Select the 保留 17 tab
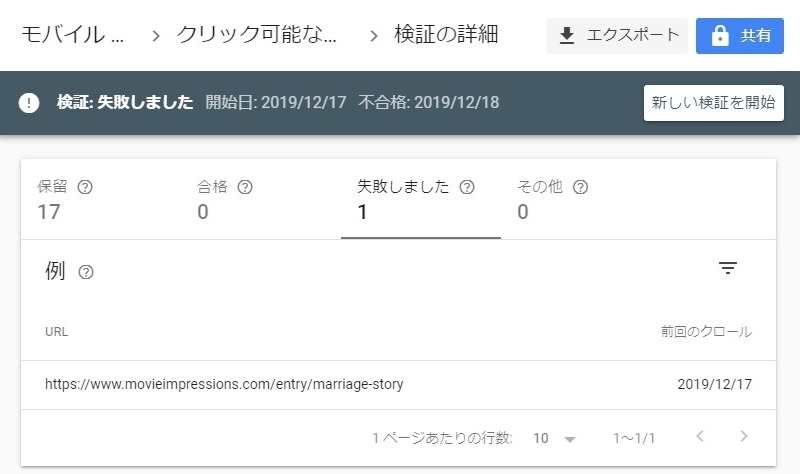The image size is (800, 474). click(101, 199)
